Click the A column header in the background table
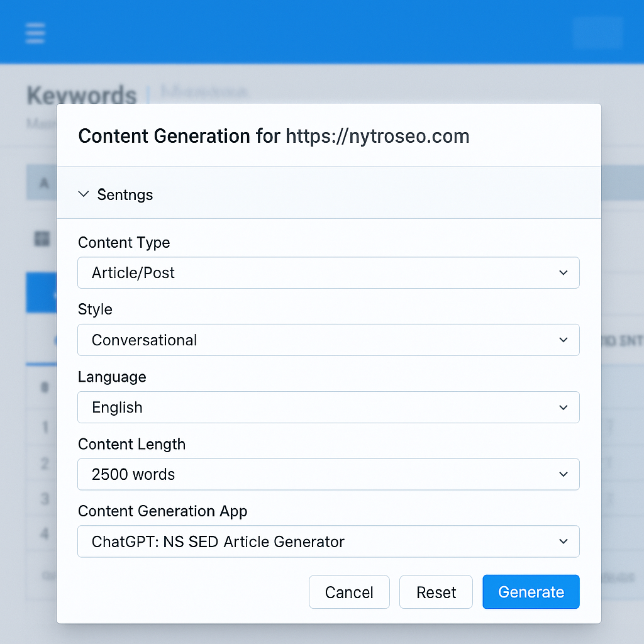This screenshot has height=644, width=644. click(x=42, y=182)
